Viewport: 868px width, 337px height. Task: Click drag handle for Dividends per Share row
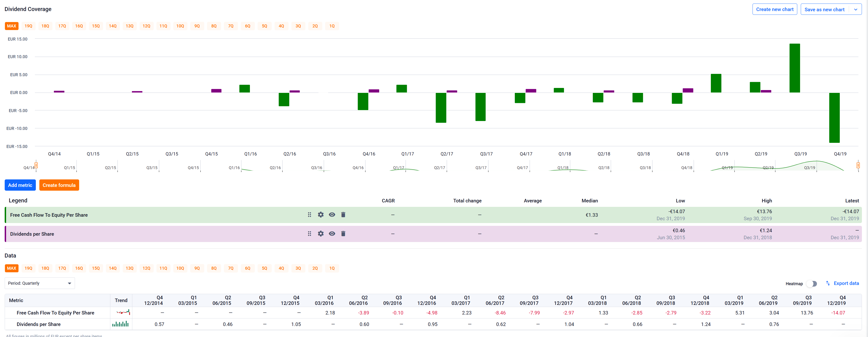[x=309, y=233]
